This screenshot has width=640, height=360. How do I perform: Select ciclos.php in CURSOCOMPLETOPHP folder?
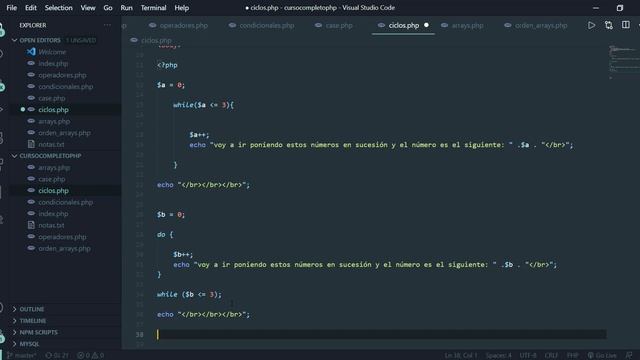tap(53, 191)
